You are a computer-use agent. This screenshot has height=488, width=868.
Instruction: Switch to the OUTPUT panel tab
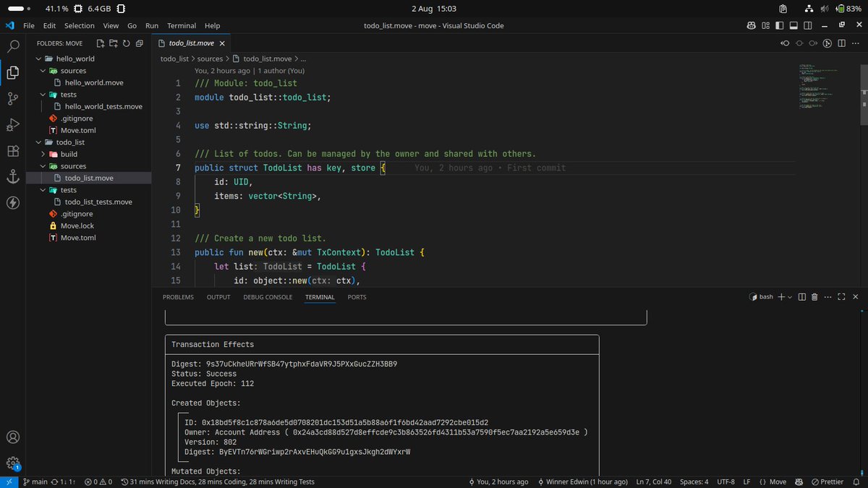point(218,297)
